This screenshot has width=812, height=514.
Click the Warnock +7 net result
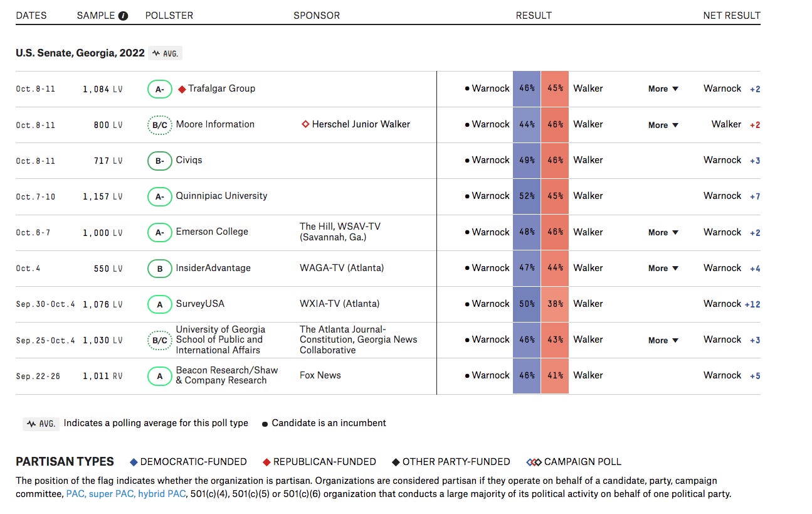click(732, 196)
